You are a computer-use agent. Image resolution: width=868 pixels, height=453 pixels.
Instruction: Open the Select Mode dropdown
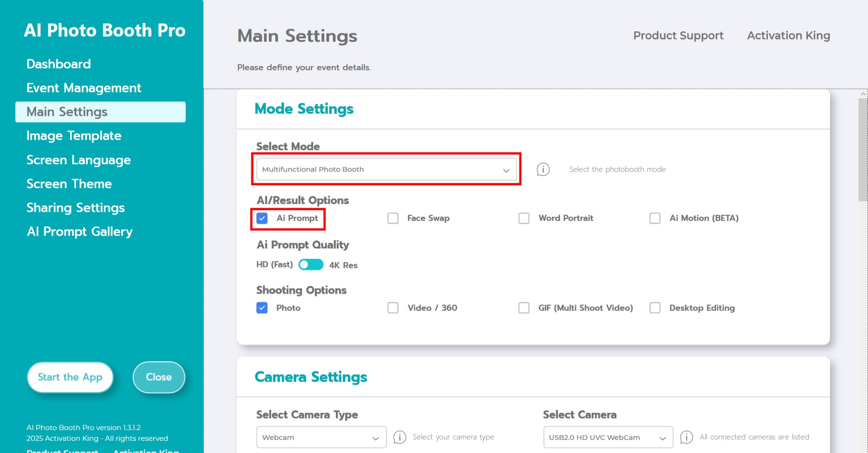(x=386, y=169)
